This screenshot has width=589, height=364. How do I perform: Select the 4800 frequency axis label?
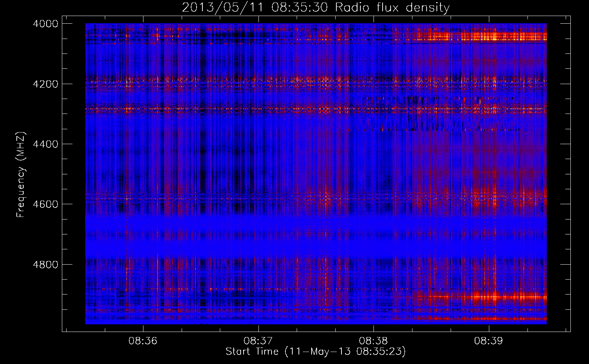point(46,265)
